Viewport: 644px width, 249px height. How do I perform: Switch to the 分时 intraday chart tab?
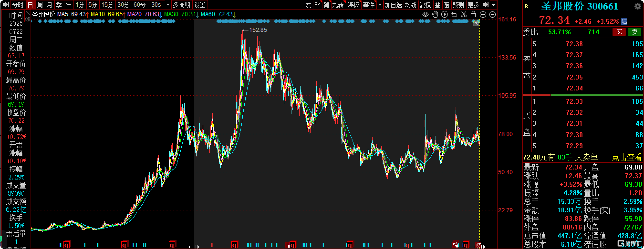coord(17,5)
